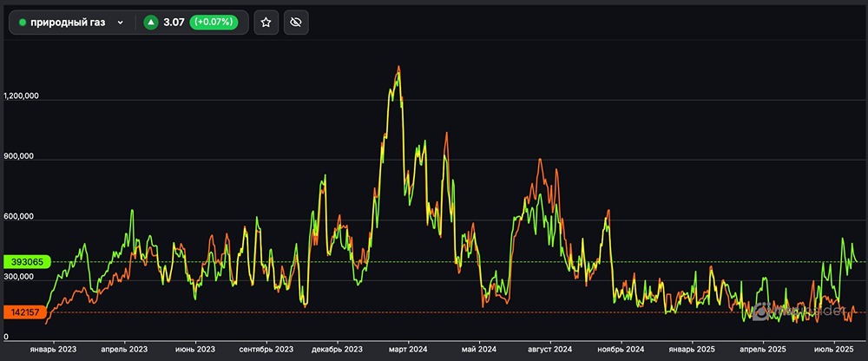Click the январь 2025 date label

click(692, 350)
